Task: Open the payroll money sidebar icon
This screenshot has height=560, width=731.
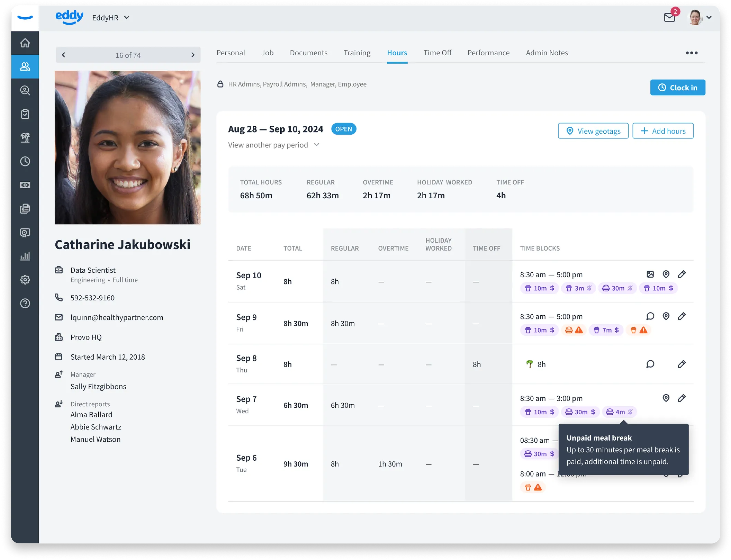Action: [x=25, y=185]
